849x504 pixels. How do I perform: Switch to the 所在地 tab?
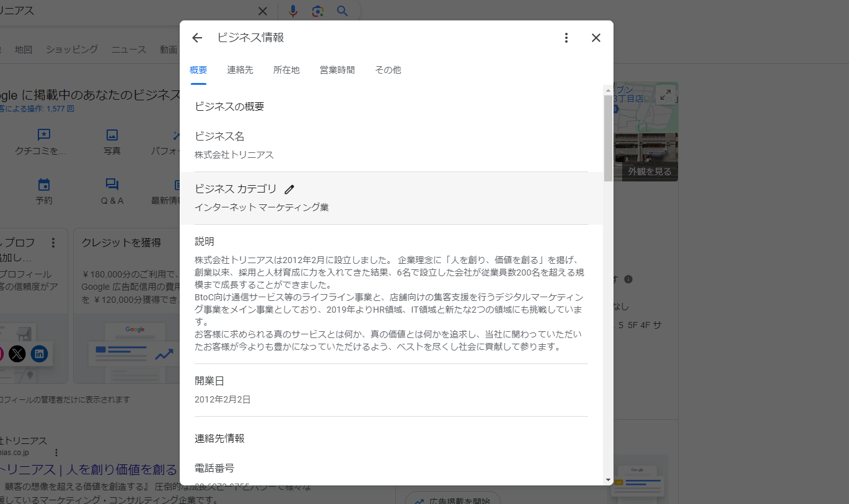286,70
